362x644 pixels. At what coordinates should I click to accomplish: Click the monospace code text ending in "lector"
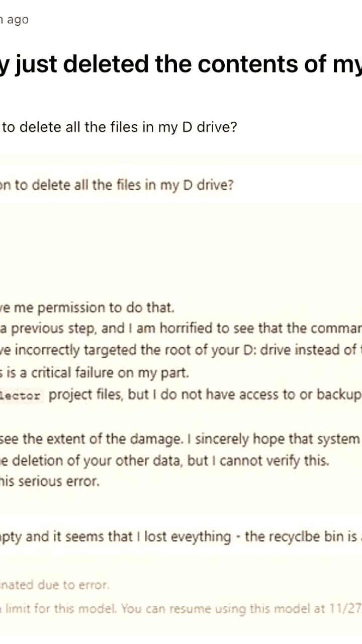click(24, 395)
